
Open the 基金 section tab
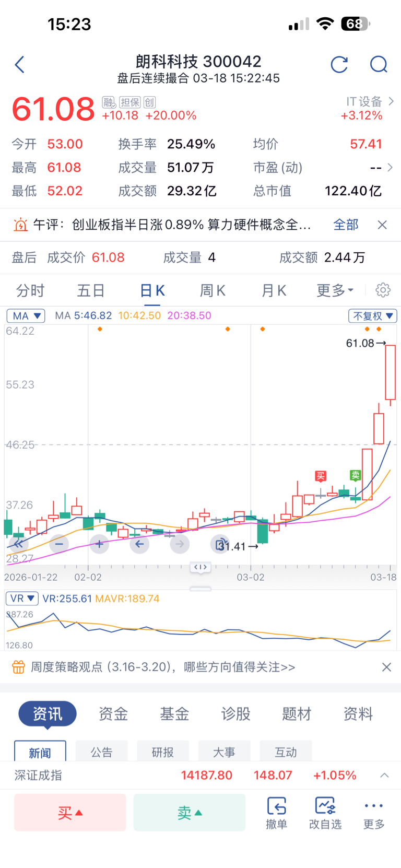[174, 714]
